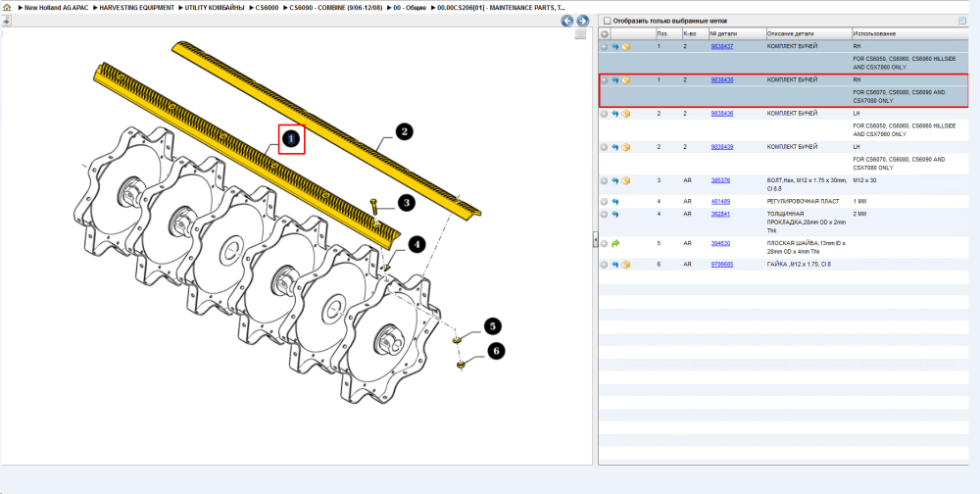Open 'UTILITY КОМБАЙНЫ' breadcrumb
980x494 pixels.
[x=215, y=8]
